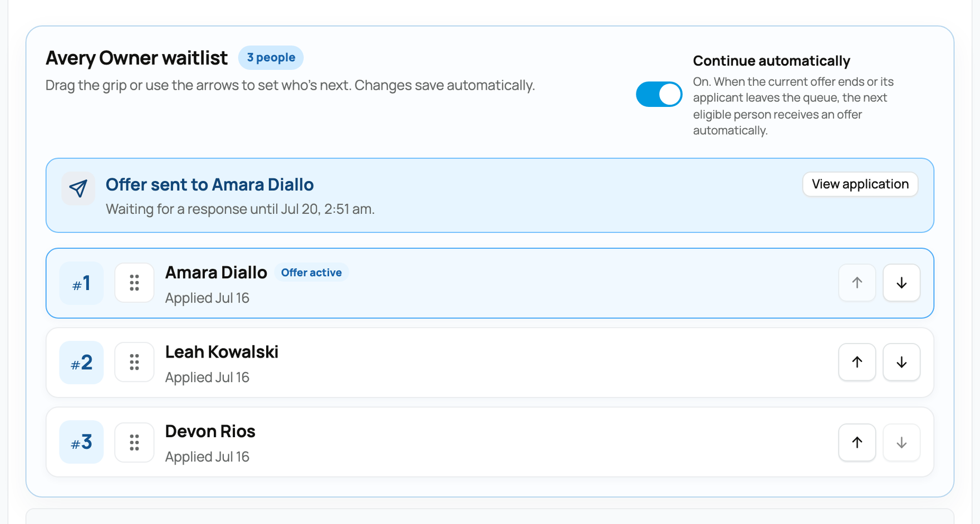Click the #3 position badge
The width and height of the screenshot is (980, 524).
click(81, 442)
